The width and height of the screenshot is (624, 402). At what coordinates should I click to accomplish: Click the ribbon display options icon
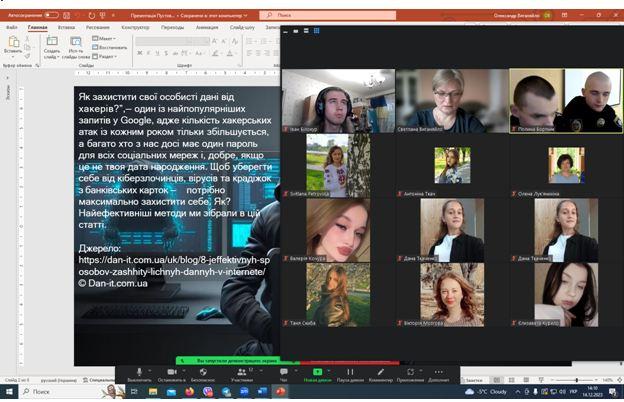click(564, 15)
